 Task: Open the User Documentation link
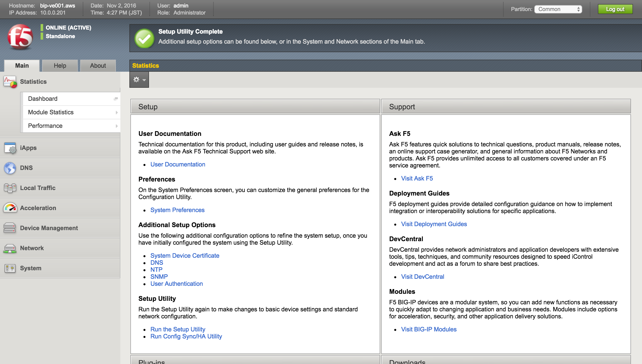pyautogui.click(x=178, y=164)
